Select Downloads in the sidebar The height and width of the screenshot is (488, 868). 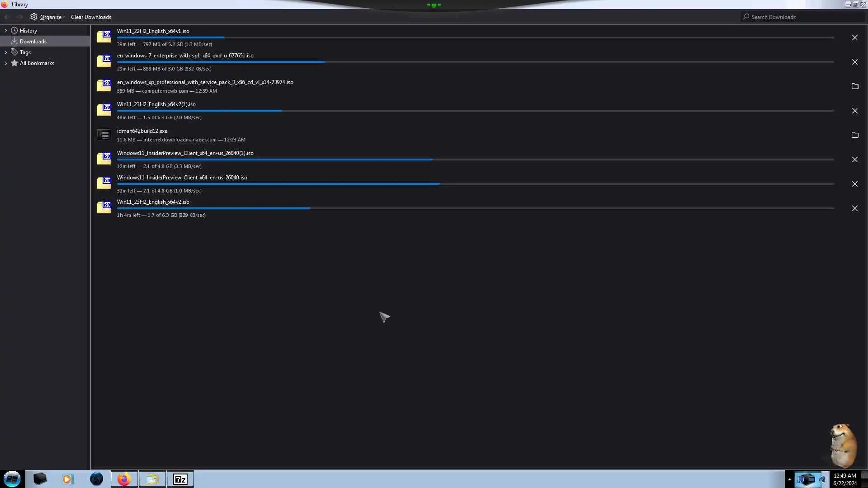(x=33, y=42)
